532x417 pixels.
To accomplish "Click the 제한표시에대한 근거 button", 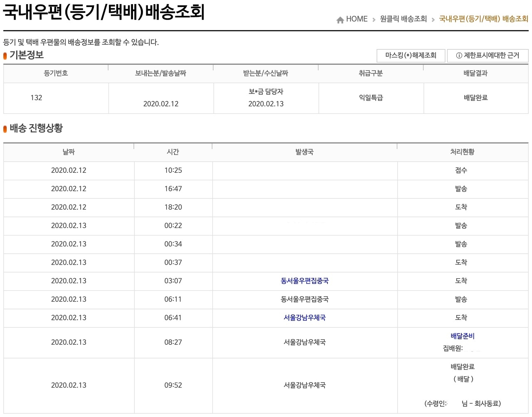I will click(488, 56).
